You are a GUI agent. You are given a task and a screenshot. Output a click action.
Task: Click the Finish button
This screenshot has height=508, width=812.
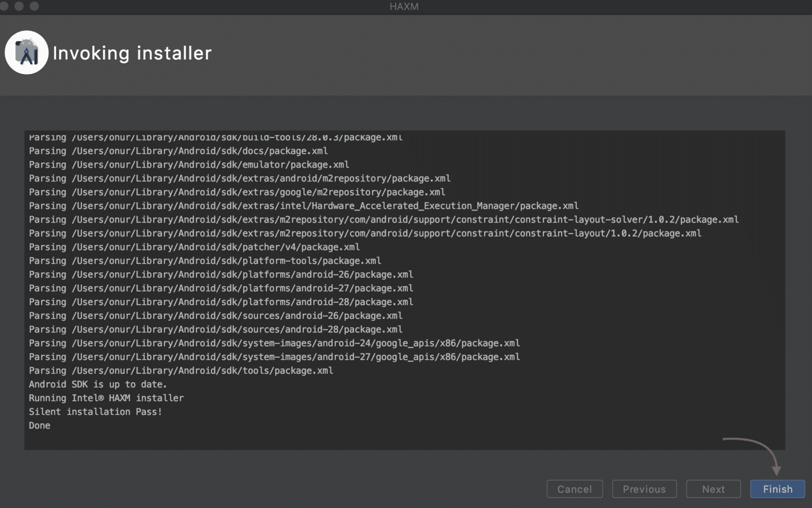click(x=777, y=489)
